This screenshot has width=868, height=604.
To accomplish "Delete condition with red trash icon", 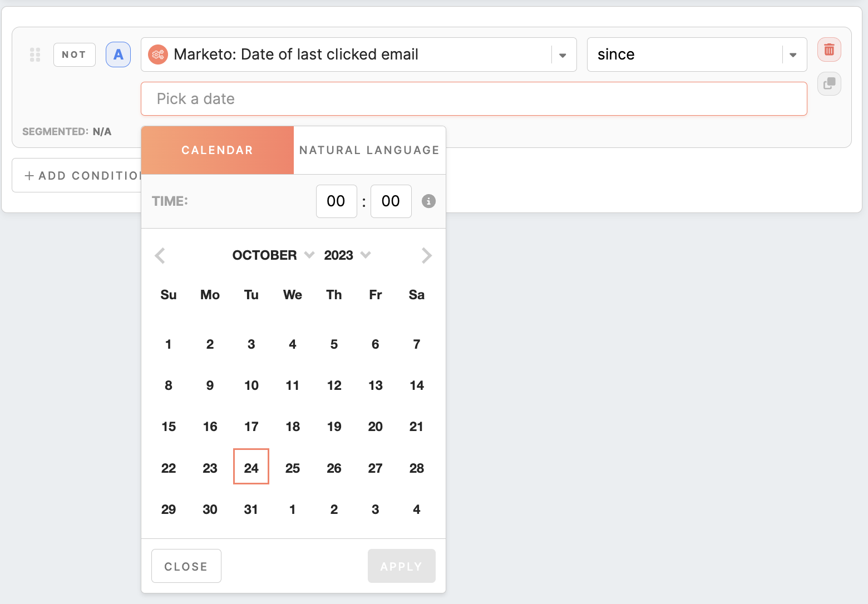I will point(829,49).
